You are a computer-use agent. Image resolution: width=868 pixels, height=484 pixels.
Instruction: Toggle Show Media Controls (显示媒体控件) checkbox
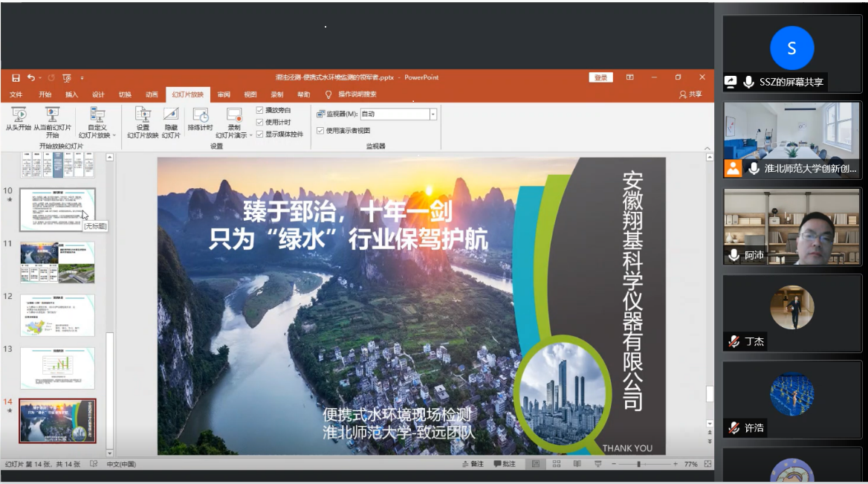coord(259,134)
